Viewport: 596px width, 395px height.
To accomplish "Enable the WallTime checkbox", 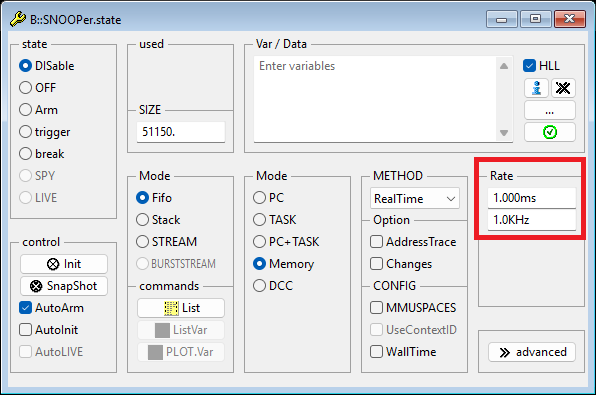I will tap(403, 352).
